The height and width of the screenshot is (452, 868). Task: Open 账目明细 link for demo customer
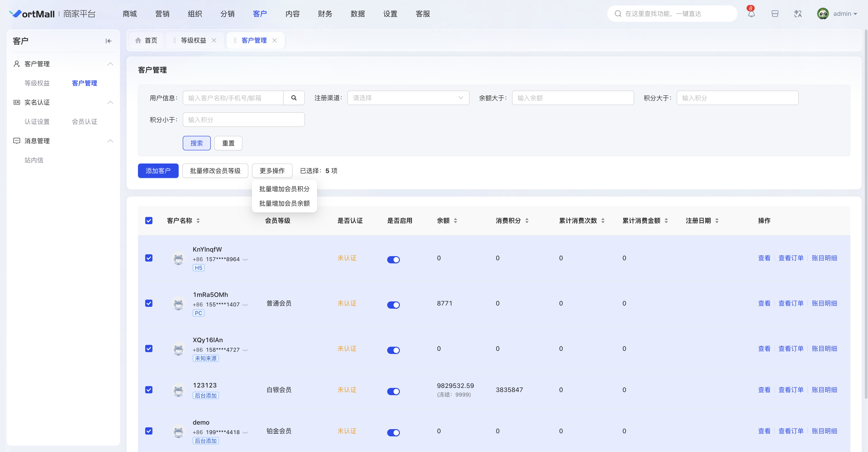[824, 431]
